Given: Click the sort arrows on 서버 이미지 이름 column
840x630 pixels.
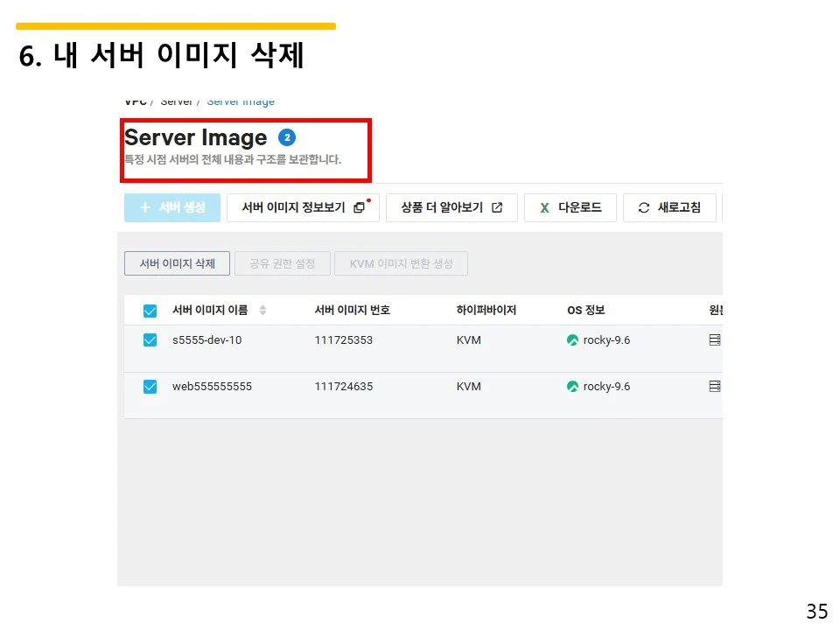Looking at the screenshot, I should click(264, 310).
